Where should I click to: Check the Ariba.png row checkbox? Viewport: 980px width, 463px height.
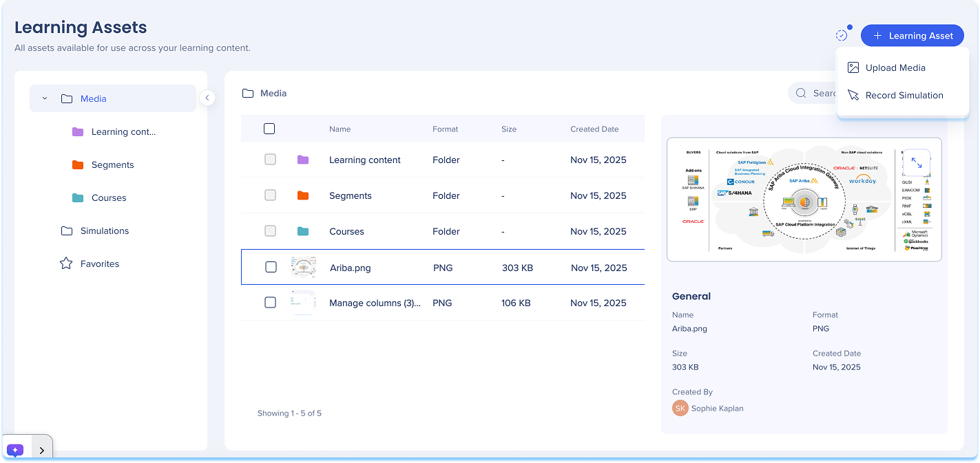[x=271, y=267]
